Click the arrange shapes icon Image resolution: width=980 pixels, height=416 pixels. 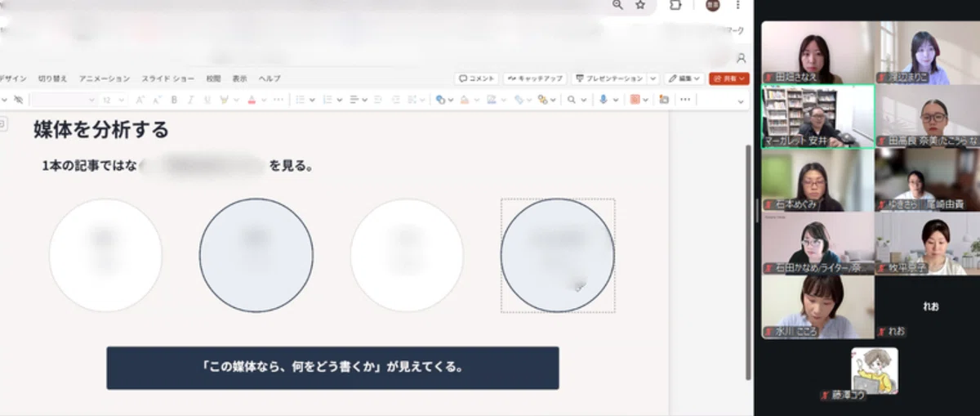[x=542, y=100]
